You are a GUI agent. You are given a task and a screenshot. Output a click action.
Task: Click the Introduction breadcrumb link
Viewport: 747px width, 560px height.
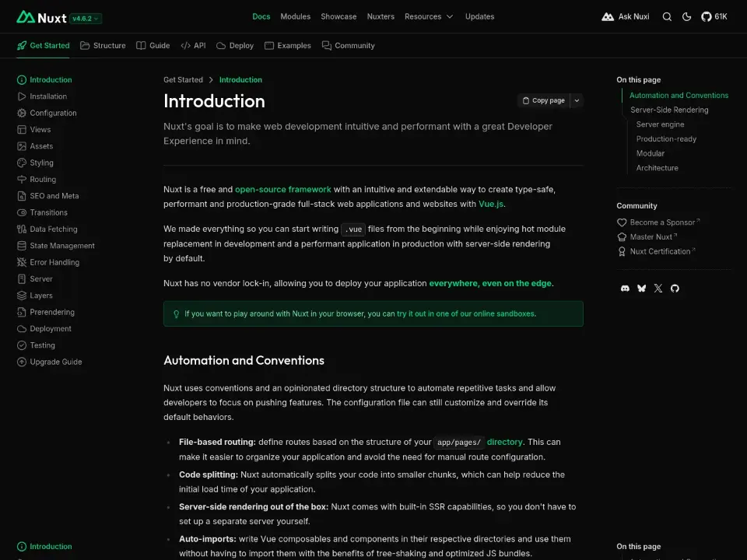(x=240, y=80)
